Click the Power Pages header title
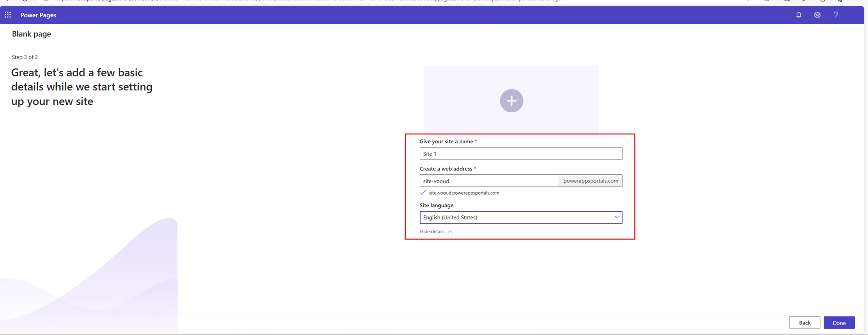Screen dimensions: 868x335 tap(38, 15)
